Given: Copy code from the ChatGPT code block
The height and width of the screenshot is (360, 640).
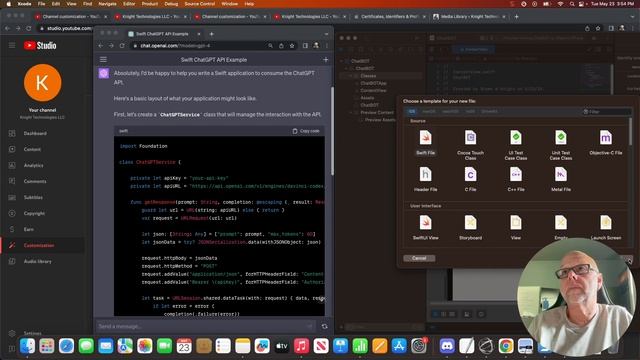Looking at the screenshot, I should pos(306,131).
